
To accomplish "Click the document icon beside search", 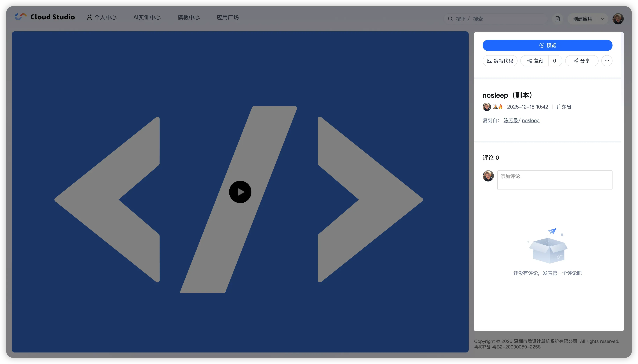I will click(x=558, y=19).
